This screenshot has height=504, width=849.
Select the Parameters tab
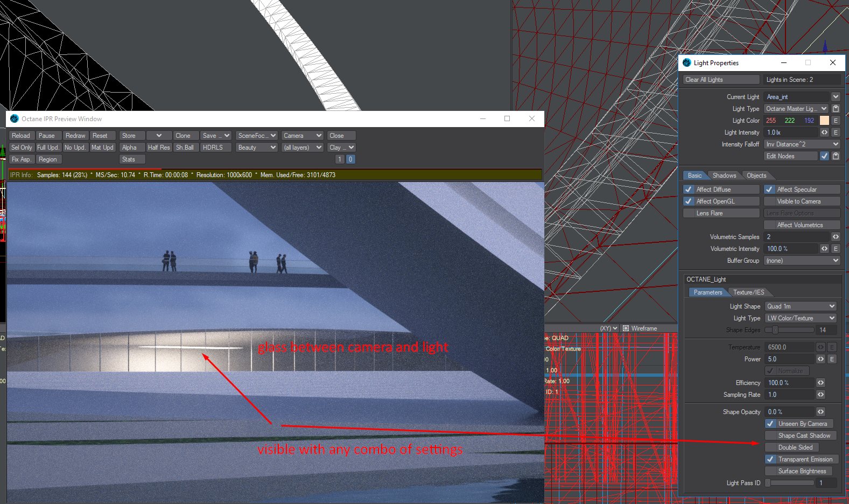[707, 292]
